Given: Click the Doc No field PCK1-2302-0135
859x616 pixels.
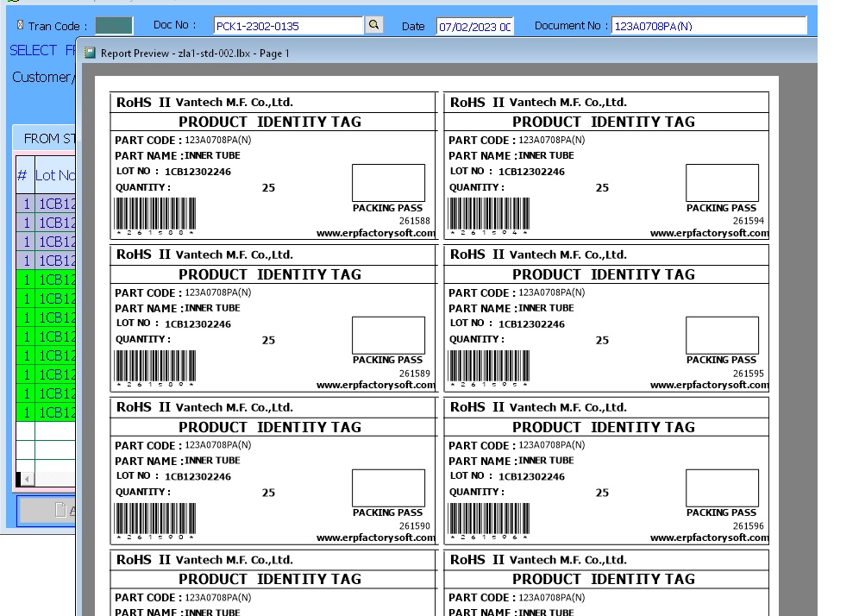Looking at the screenshot, I should pos(288,26).
